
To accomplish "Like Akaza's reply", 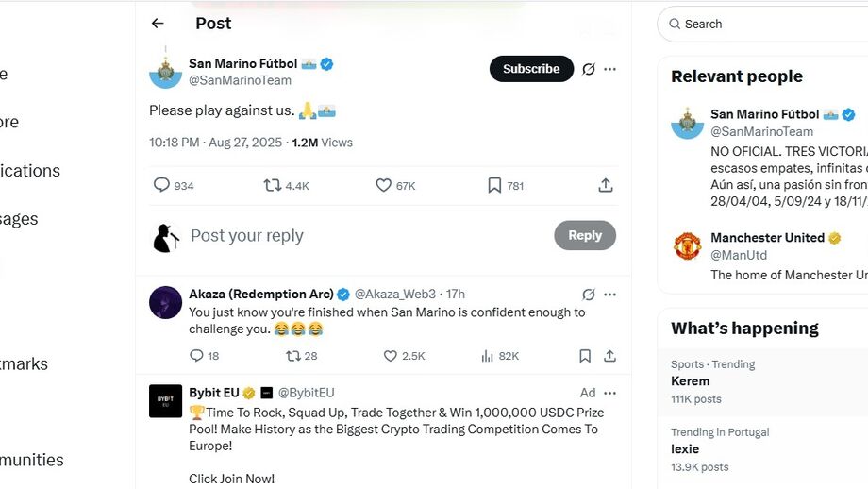I will point(391,356).
